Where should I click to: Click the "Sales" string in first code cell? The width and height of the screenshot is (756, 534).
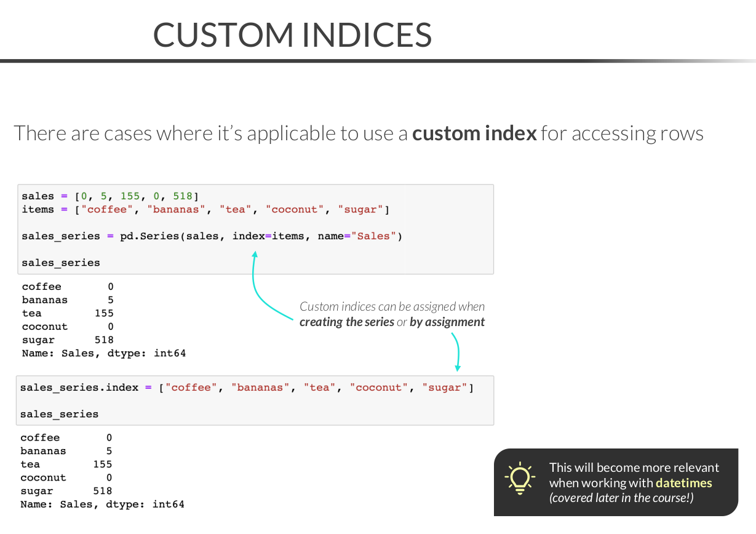[373, 236]
